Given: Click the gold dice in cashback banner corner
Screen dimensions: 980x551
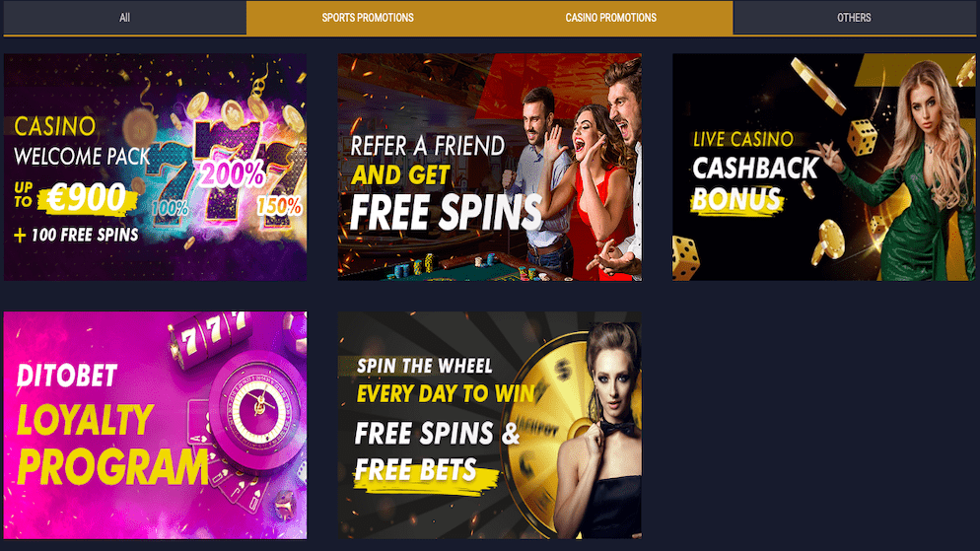Looking at the screenshot, I should coord(686,256).
